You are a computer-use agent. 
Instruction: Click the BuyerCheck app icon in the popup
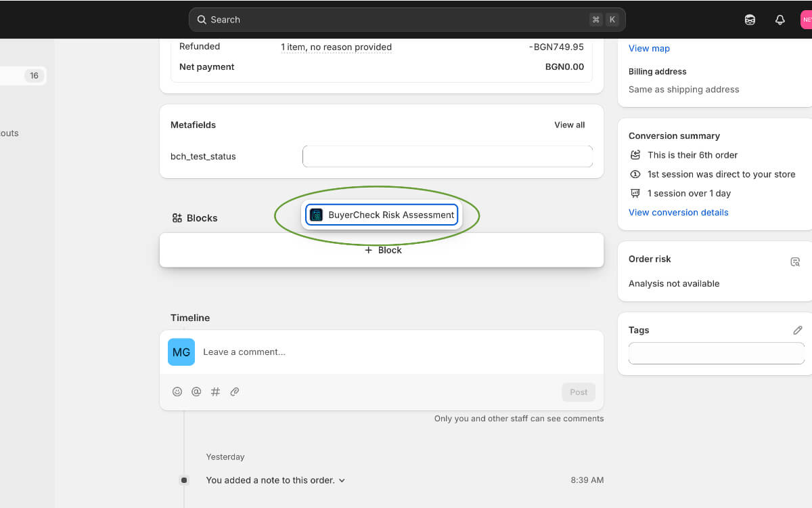point(316,215)
